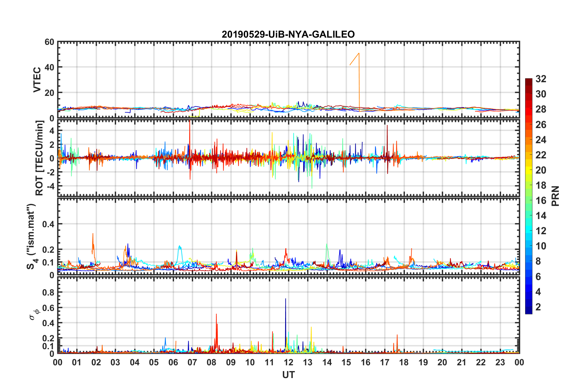The width and height of the screenshot is (577, 392).
Task: Click colorbar tick label 6
Action: [x=538, y=276]
